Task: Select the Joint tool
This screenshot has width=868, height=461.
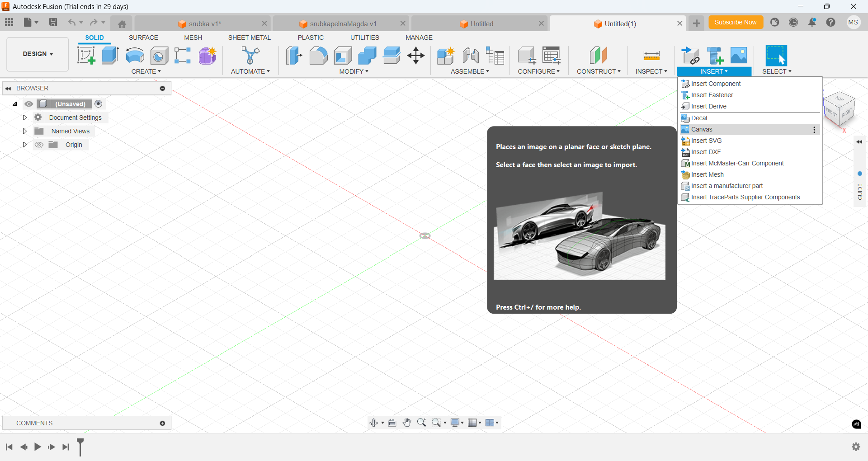Action: tap(471, 56)
